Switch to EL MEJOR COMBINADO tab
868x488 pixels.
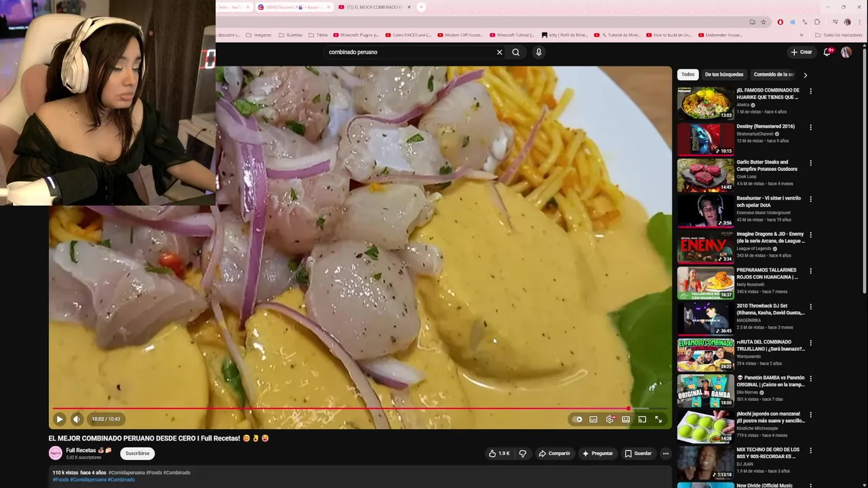point(374,7)
